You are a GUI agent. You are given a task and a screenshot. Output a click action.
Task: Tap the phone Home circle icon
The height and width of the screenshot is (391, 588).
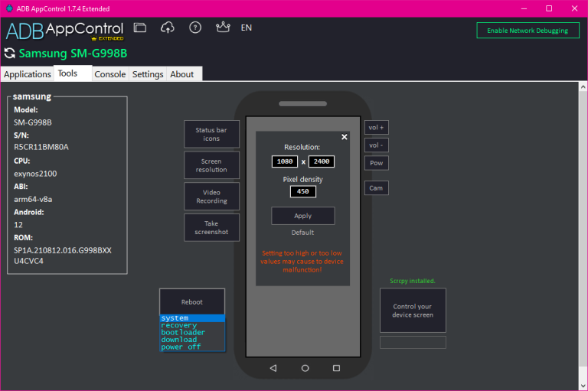click(x=305, y=368)
